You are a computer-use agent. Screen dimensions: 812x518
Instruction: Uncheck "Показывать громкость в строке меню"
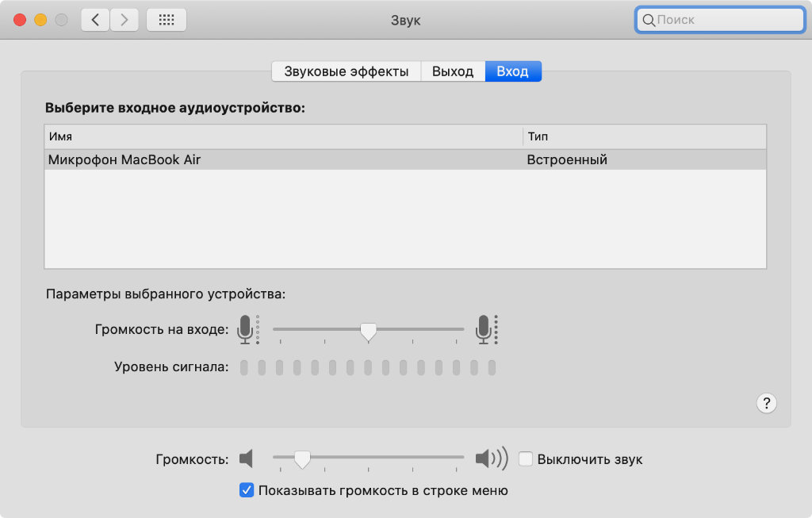[x=246, y=490]
